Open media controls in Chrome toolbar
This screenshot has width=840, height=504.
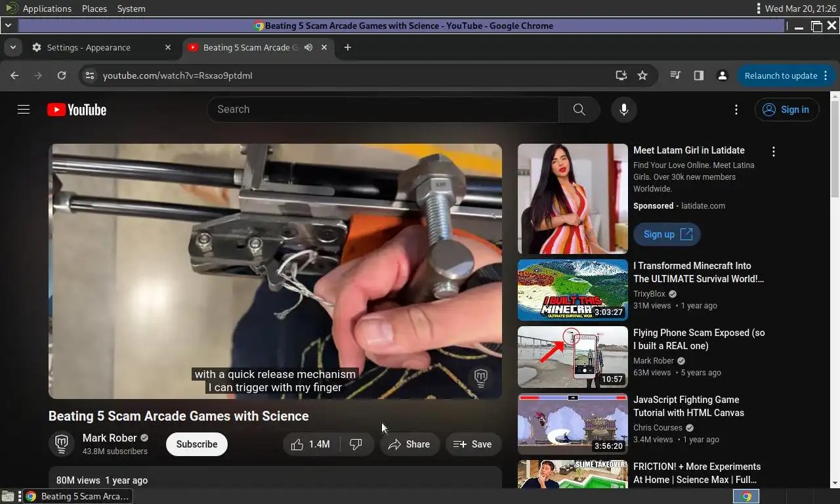(675, 75)
